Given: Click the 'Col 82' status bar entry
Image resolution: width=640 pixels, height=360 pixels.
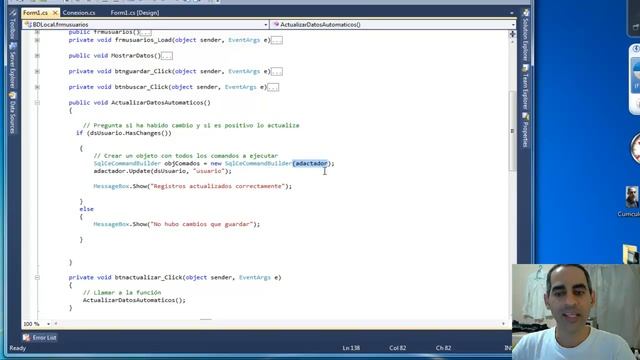Looking at the screenshot, I should (x=398, y=348).
